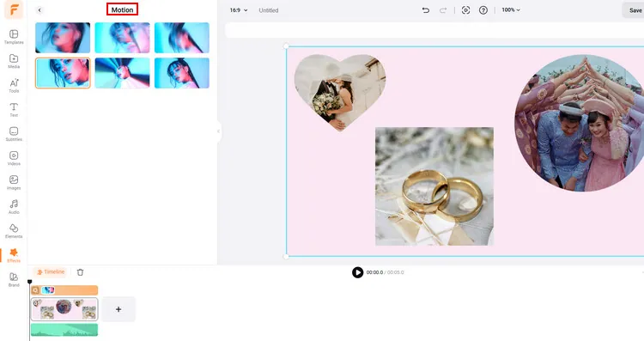Go back from the Motion panel
This screenshot has height=341, width=644.
click(x=39, y=9)
